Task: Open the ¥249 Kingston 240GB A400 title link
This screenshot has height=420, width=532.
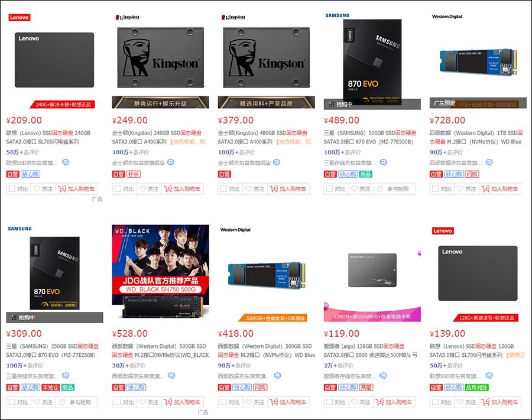Action: (158, 137)
